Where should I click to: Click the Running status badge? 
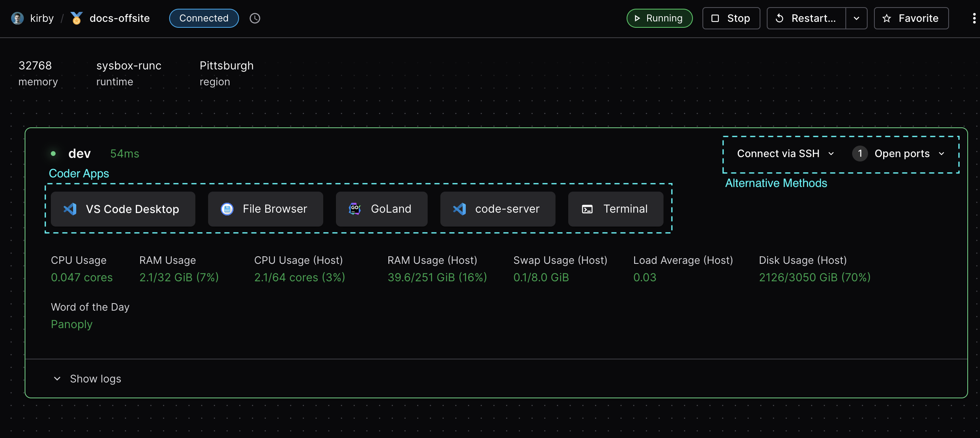pos(659,18)
